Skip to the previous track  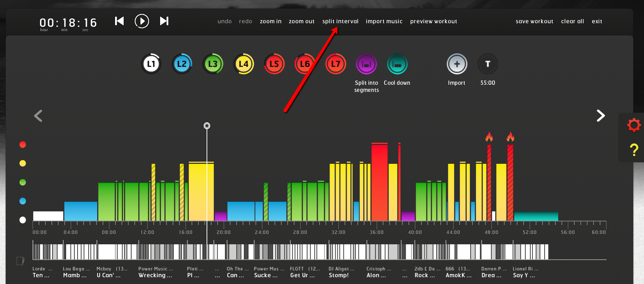119,21
